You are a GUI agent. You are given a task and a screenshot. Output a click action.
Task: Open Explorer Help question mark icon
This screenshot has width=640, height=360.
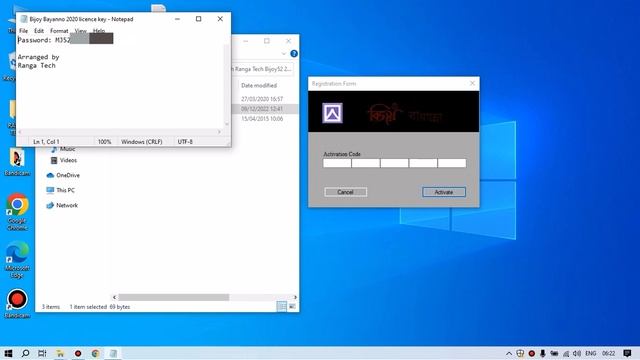(x=294, y=54)
